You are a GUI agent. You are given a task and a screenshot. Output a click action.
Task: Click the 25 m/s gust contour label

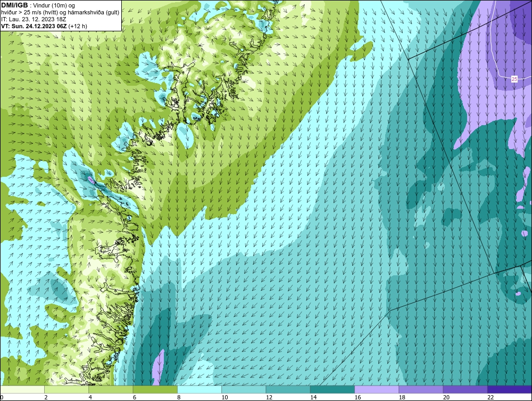tap(514, 79)
